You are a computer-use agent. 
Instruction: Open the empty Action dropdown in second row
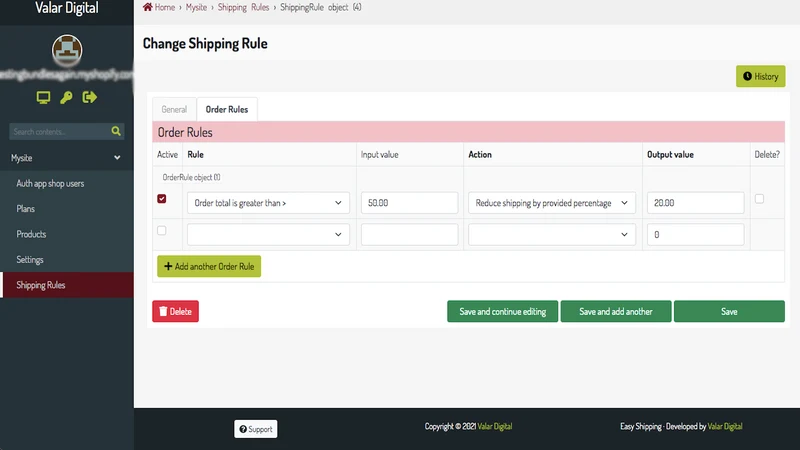point(552,234)
